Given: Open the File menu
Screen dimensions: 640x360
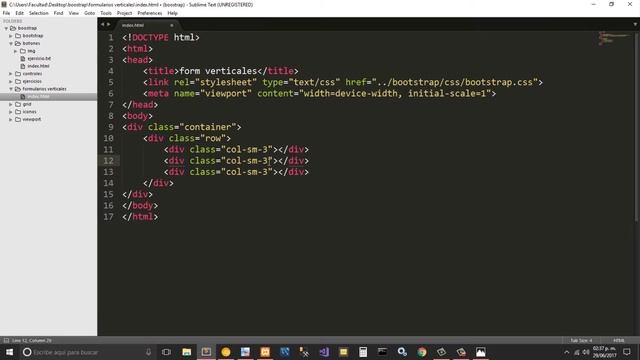Looking at the screenshot, I should (6, 13).
